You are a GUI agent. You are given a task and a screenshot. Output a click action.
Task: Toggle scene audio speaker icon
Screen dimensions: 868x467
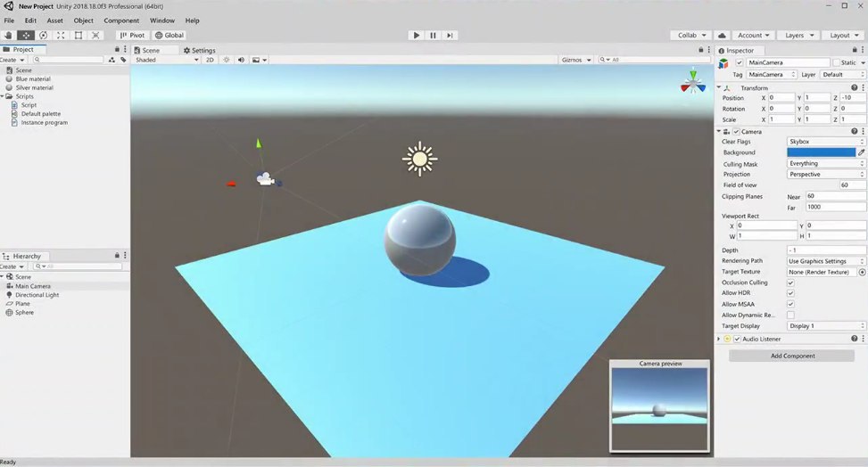pyautogui.click(x=241, y=60)
